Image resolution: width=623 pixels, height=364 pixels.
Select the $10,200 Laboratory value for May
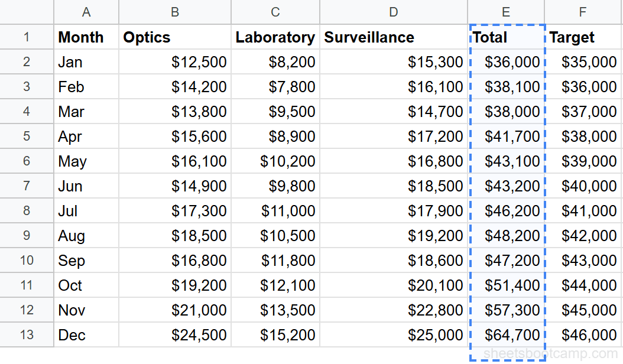(x=275, y=161)
